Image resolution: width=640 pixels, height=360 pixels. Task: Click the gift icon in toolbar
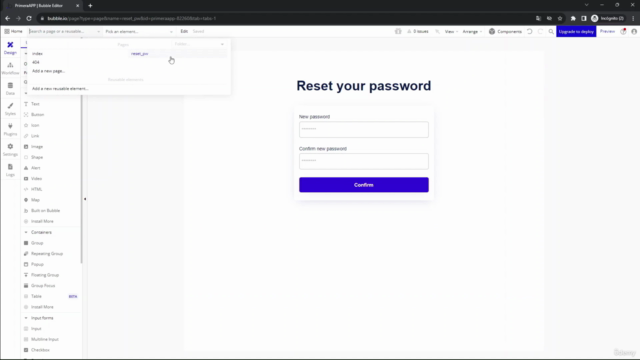pos(398,31)
